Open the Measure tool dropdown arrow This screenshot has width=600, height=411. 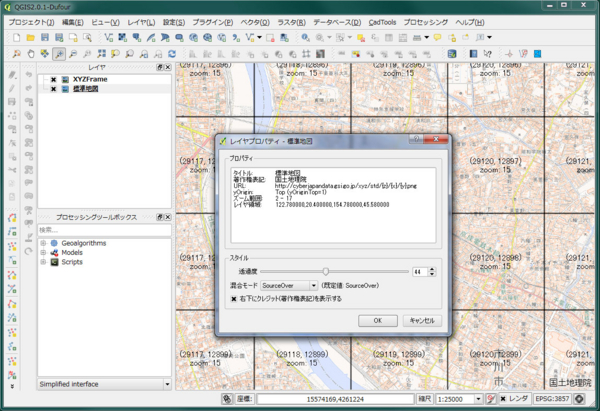427,38
